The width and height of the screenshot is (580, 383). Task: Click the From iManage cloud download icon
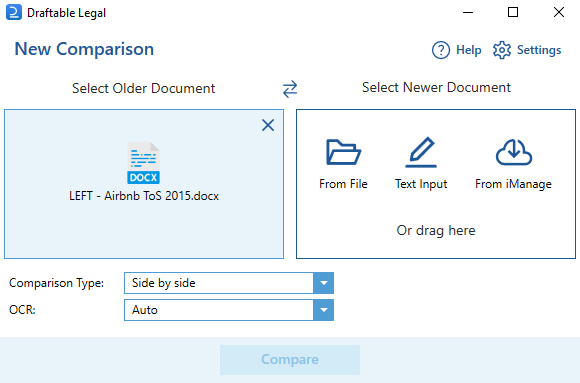514,152
